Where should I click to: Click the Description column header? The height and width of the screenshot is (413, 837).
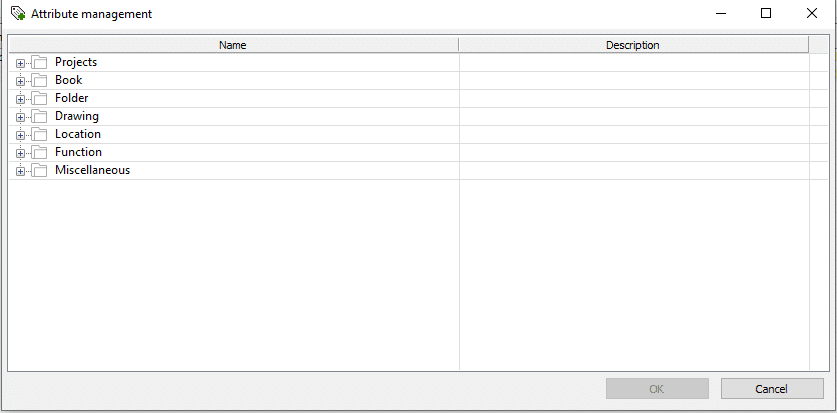632,45
